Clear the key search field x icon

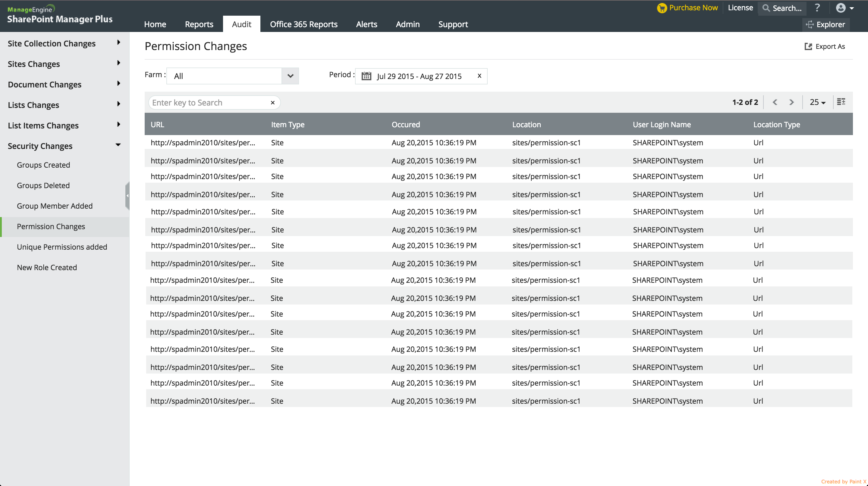(x=272, y=103)
